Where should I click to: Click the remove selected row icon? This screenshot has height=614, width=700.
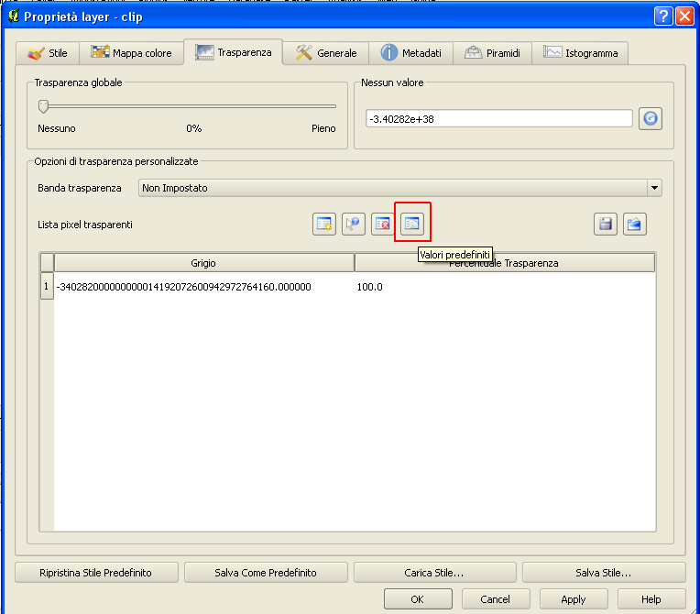coord(383,224)
